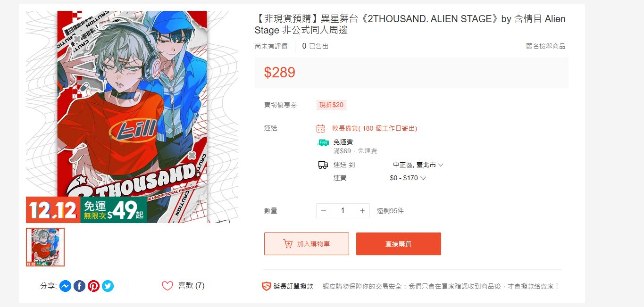Expand the $0 - $170 shipping fee dropdown
Viewport: 644px width, 307px height.
pos(408,178)
